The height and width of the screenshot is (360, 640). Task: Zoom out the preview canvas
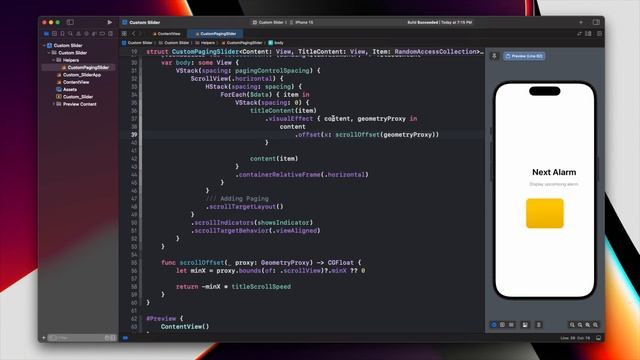pos(572,325)
